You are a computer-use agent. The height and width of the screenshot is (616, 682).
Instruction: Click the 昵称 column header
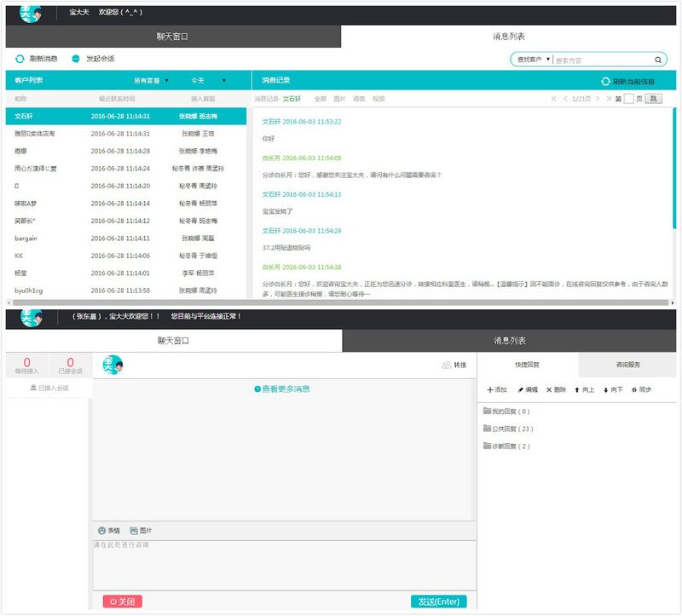coord(20,99)
